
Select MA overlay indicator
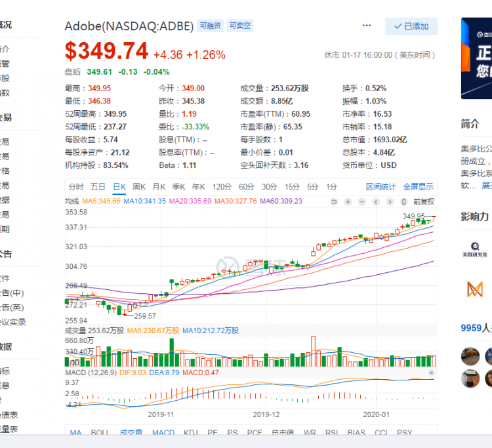pos(75,432)
